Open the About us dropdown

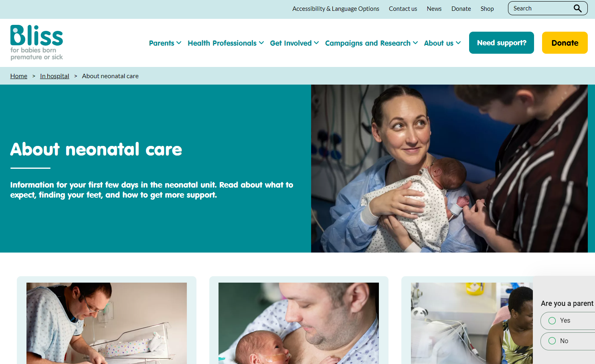click(442, 43)
